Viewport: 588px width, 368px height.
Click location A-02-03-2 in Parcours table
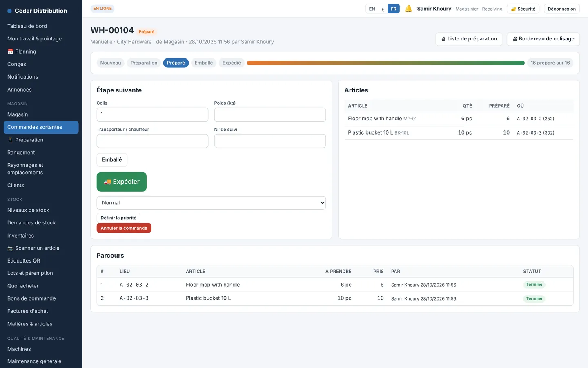(134, 285)
